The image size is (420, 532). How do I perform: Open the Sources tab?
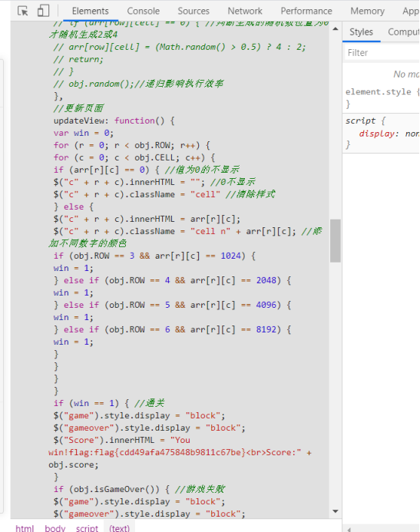(193, 11)
